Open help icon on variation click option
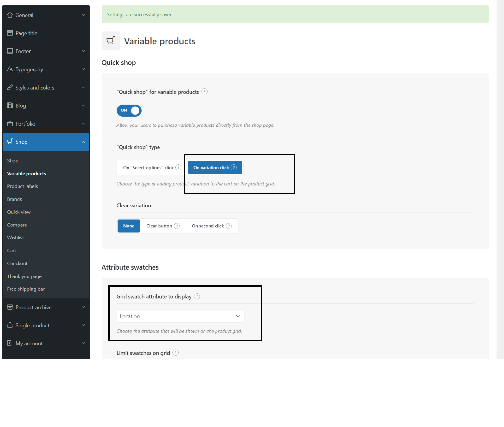504x427 pixels. pos(234,168)
